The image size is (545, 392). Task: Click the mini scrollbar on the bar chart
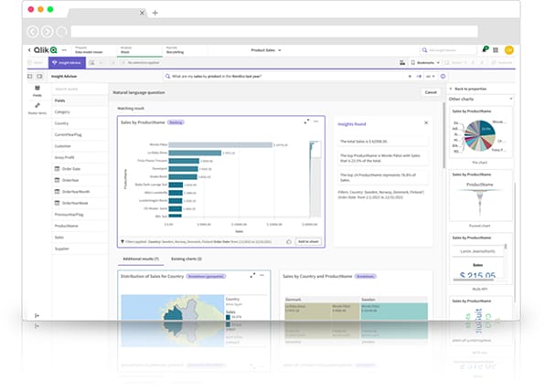pos(315,179)
